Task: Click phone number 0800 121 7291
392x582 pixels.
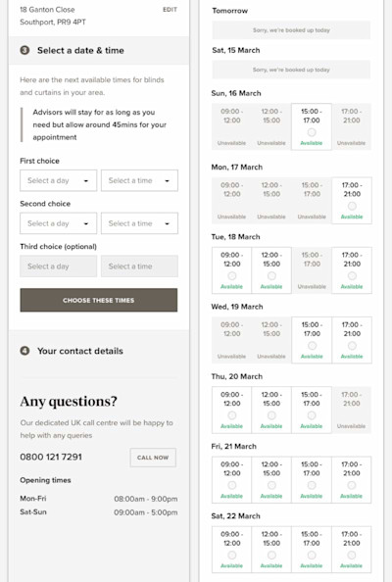Action: (x=51, y=457)
